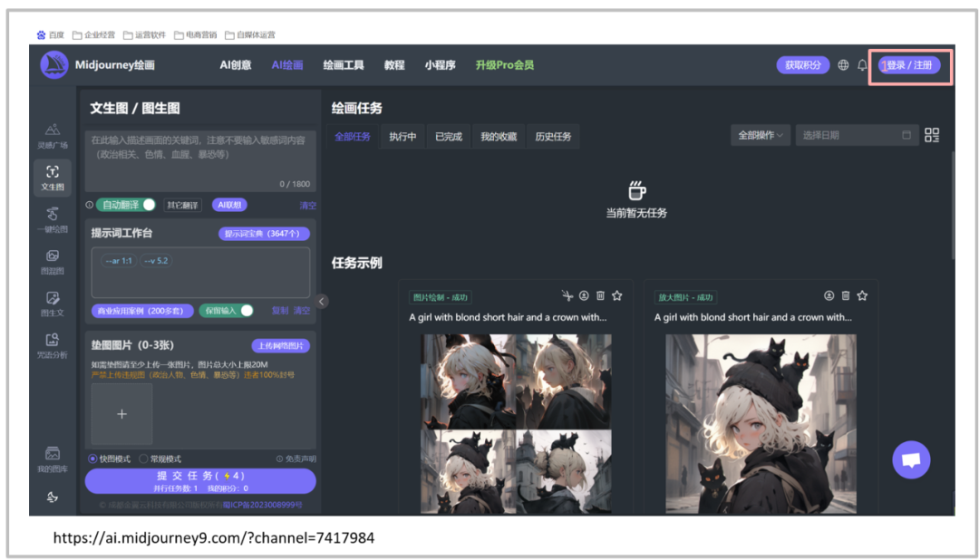Switch to 我的收藏 tab
Image resolution: width=979 pixels, height=560 pixels.
(x=499, y=136)
